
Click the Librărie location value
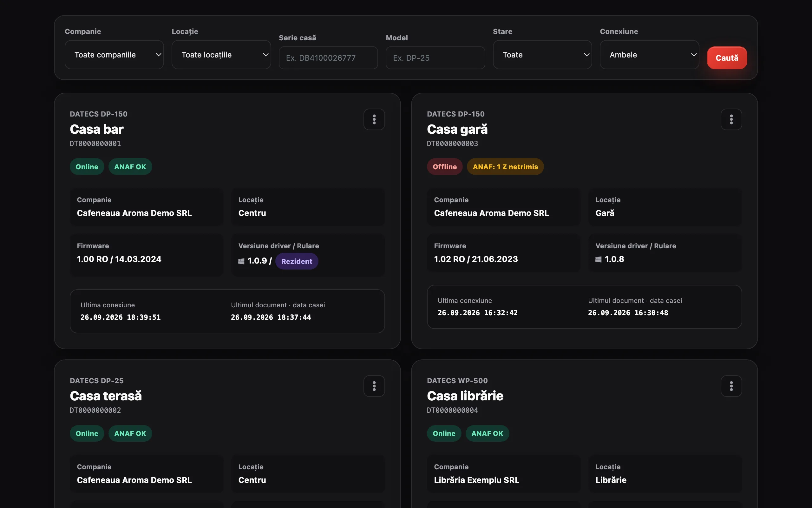(611, 480)
